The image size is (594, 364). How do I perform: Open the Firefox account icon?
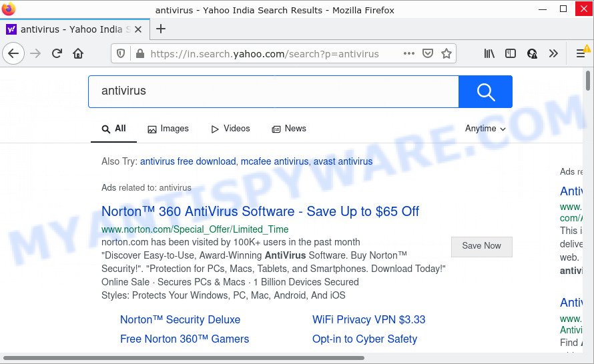(532, 54)
